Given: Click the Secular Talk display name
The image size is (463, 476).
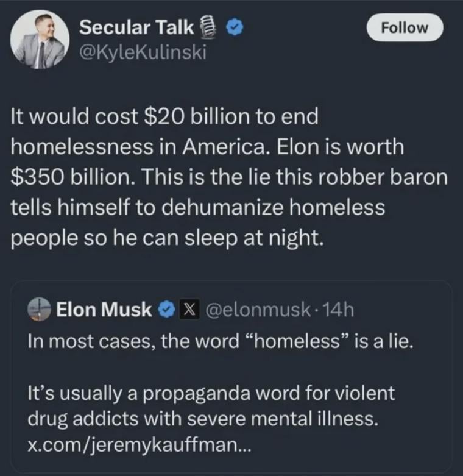Looking at the screenshot, I should pos(136,27).
